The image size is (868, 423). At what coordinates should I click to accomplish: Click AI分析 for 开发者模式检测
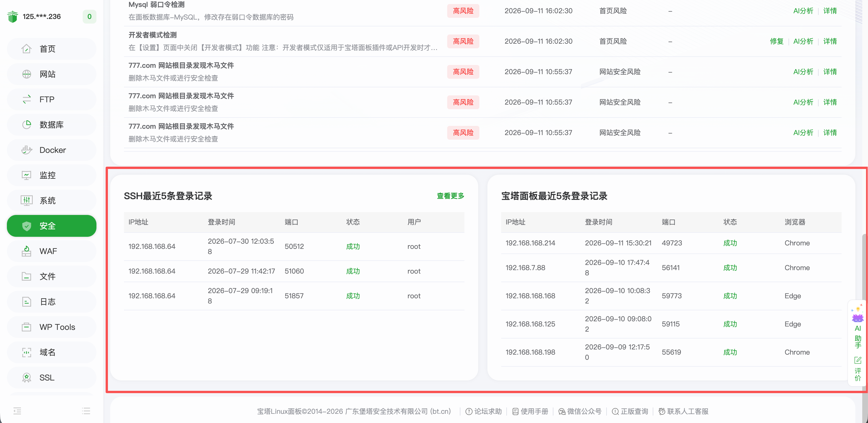(803, 41)
